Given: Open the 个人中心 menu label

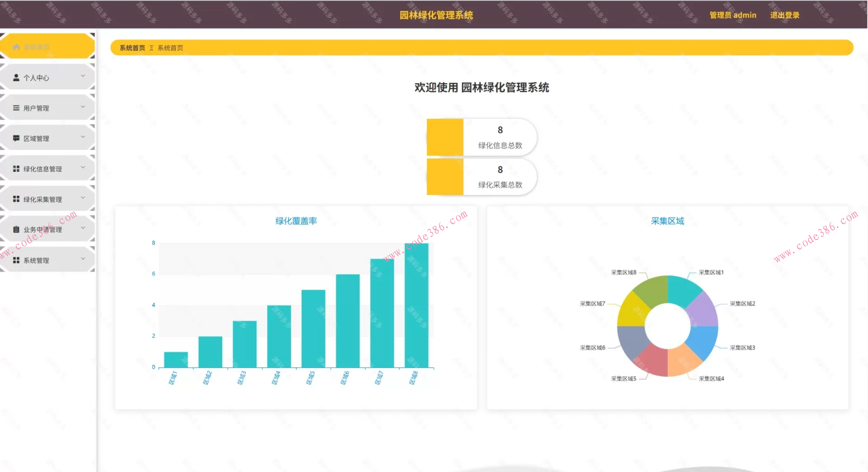Looking at the screenshot, I should [x=36, y=78].
